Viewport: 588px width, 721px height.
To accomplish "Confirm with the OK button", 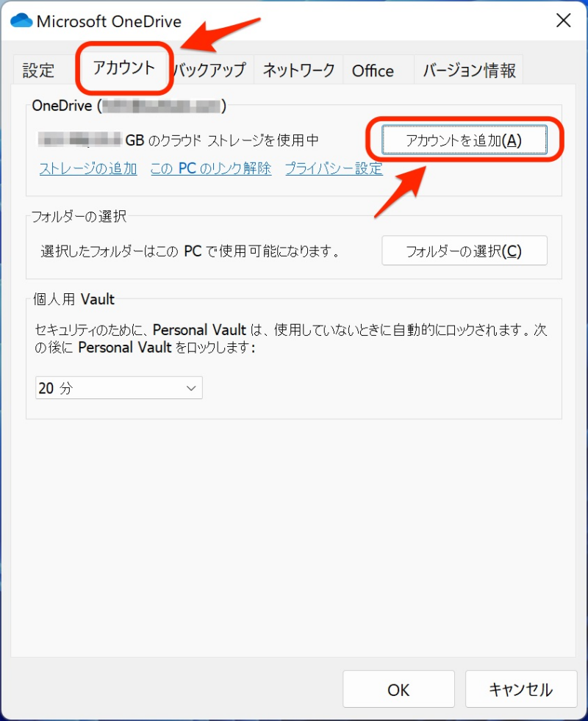I will (398, 689).
